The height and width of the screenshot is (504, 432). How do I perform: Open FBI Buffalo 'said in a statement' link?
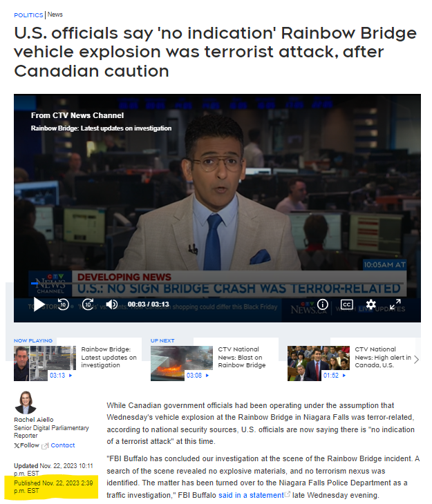click(x=251, y=495)
